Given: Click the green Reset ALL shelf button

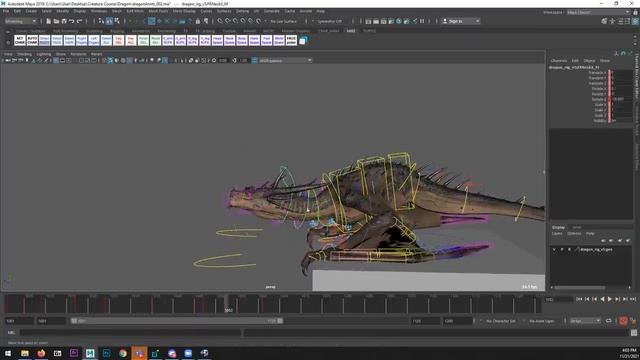Looking at the screenshot, I should click(x=156, y=40).
